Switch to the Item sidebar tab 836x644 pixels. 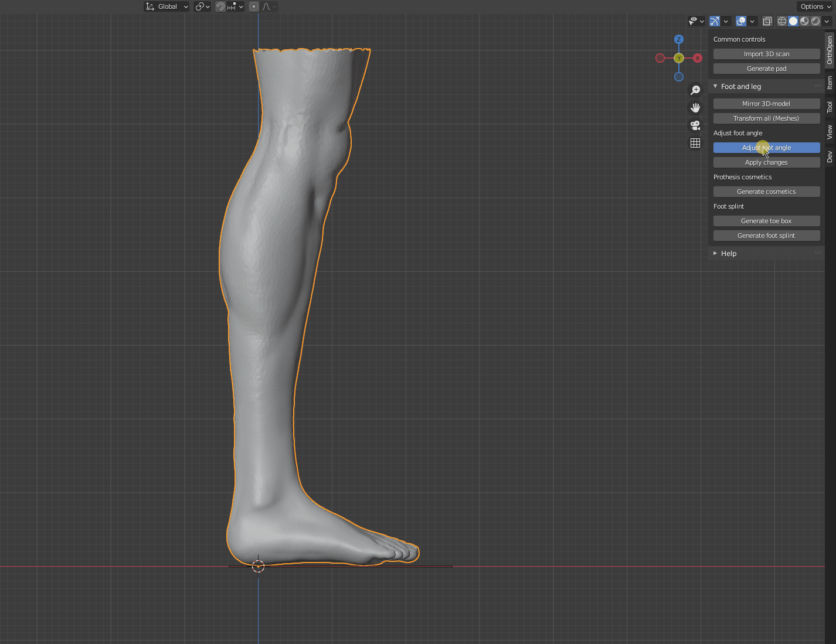(x=830, y=83)
